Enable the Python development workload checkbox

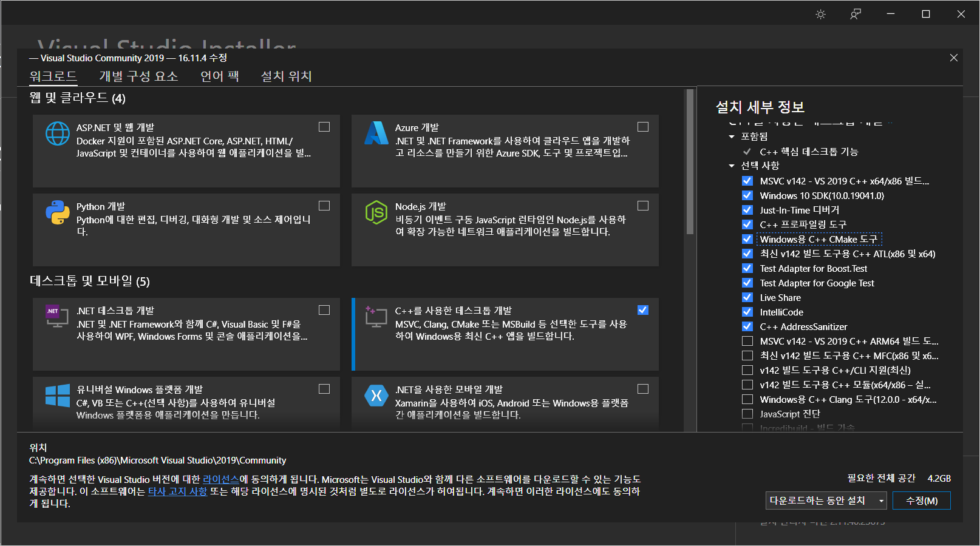click(x=324, y=206)
